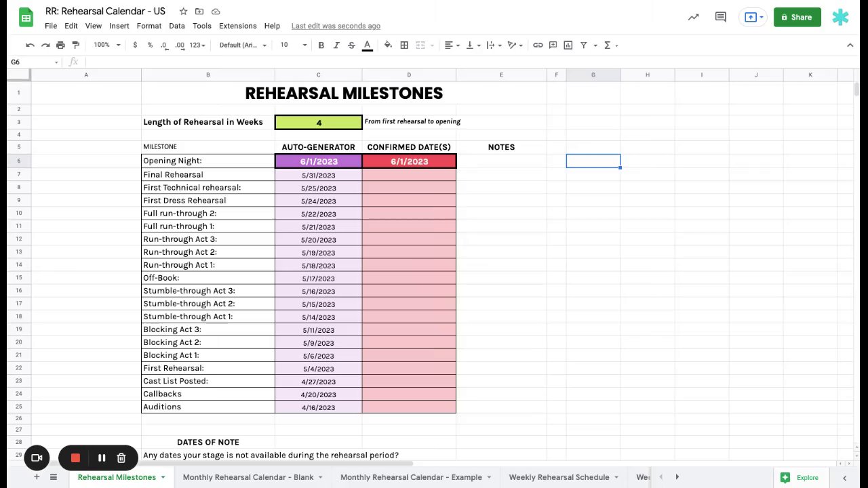Open the zoom 100% dropdown
This screenshot has height=488, width=868.
point(107,45)
